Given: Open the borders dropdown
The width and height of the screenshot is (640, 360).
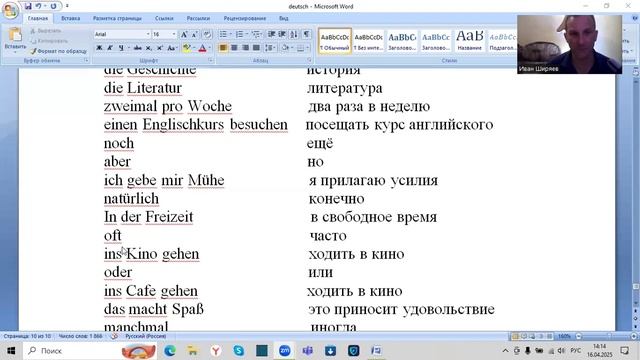Looking at the screenshot, I should point(307,48).
